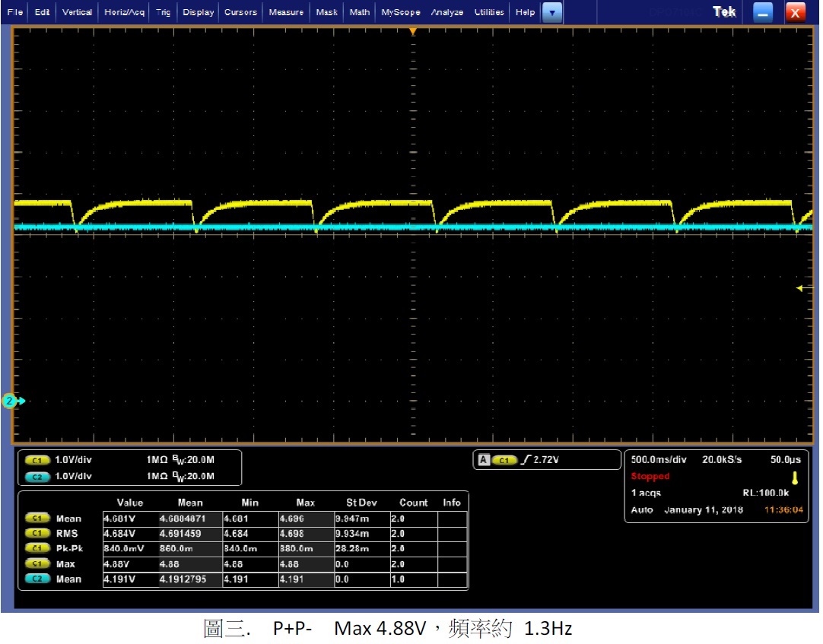The height and width of the screenshot is (644, 823).
Task: Click the C1 RMS measurement badge
Action: click(x=37, y=533)
